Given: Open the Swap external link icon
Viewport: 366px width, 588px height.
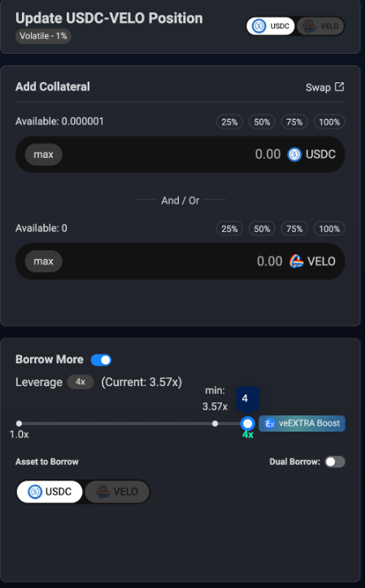Looking at the screenshot, I should click(x=339, y=86).
